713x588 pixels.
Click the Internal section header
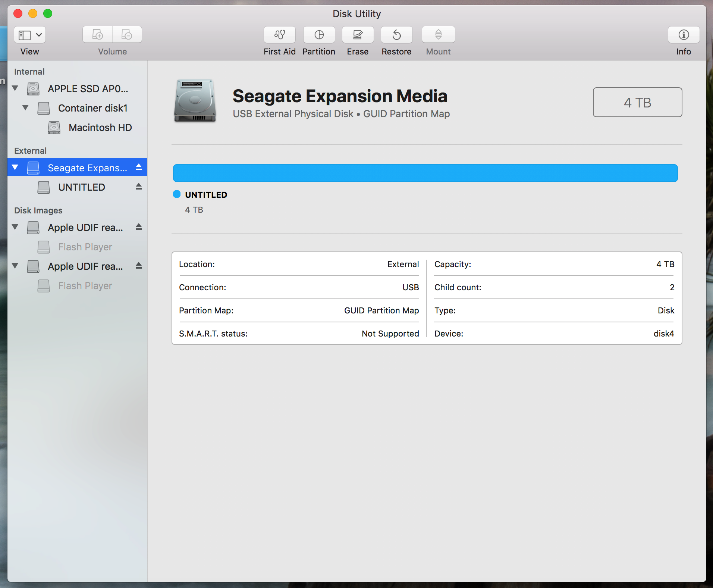click(29, 72)
